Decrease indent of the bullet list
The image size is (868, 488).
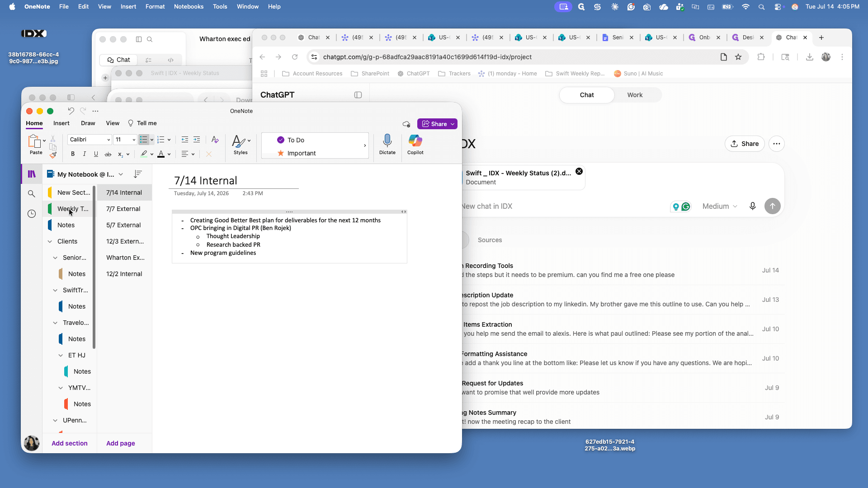click(185, 140)
